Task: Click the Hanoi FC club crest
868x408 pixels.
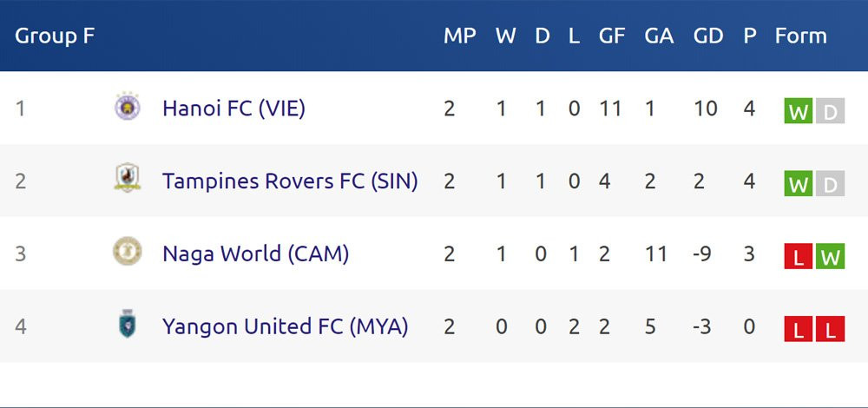Action: coord(128,108)
